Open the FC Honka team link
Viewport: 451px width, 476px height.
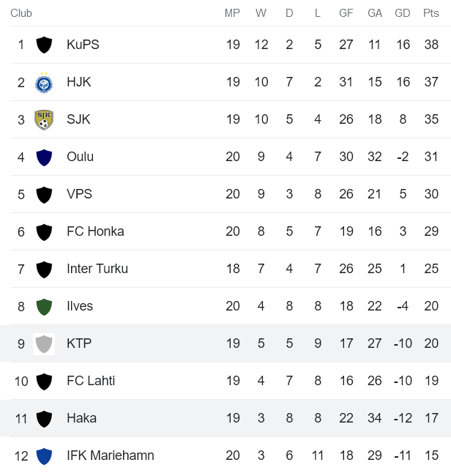click(x=95, y=231)
